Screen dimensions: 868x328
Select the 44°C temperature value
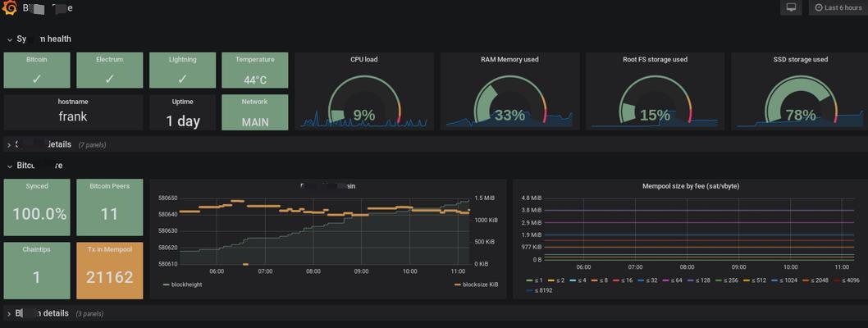pyautogui.click(x=254, y=80)
